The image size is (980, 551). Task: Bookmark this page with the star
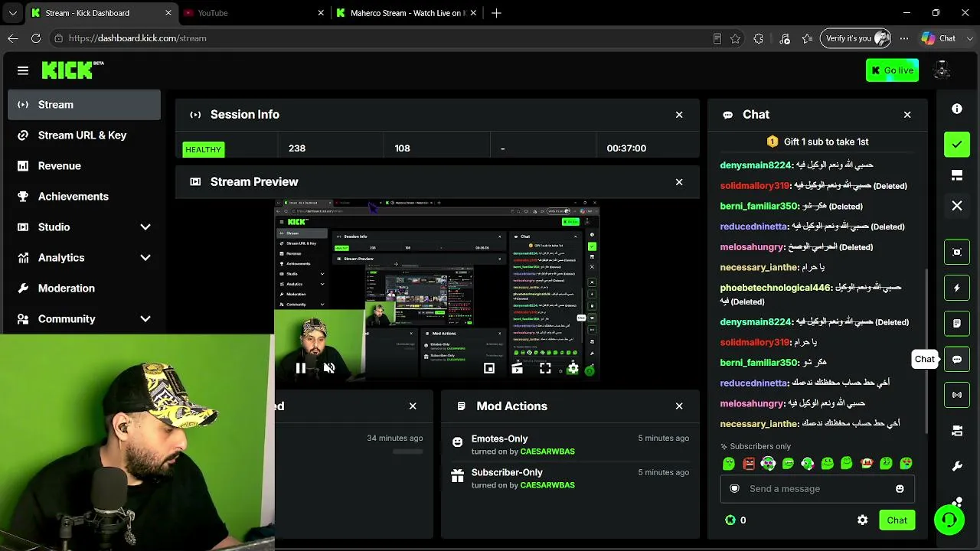click(735, 38)
